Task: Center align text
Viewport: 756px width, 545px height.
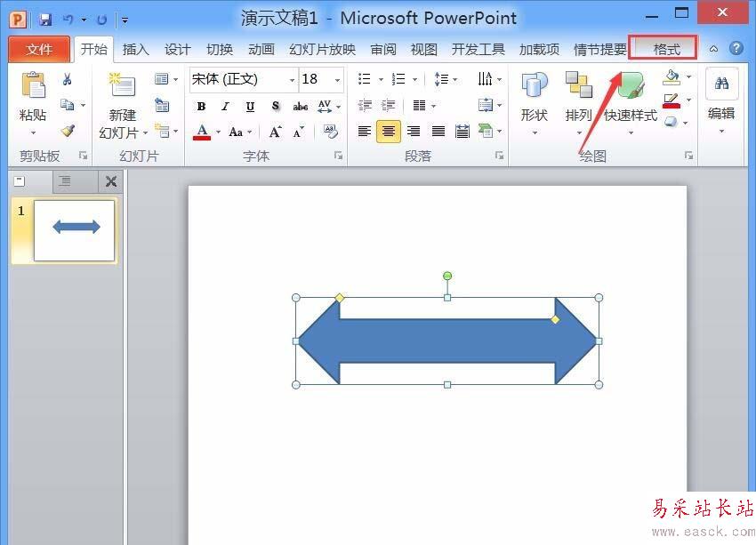Action: [389, 131]
